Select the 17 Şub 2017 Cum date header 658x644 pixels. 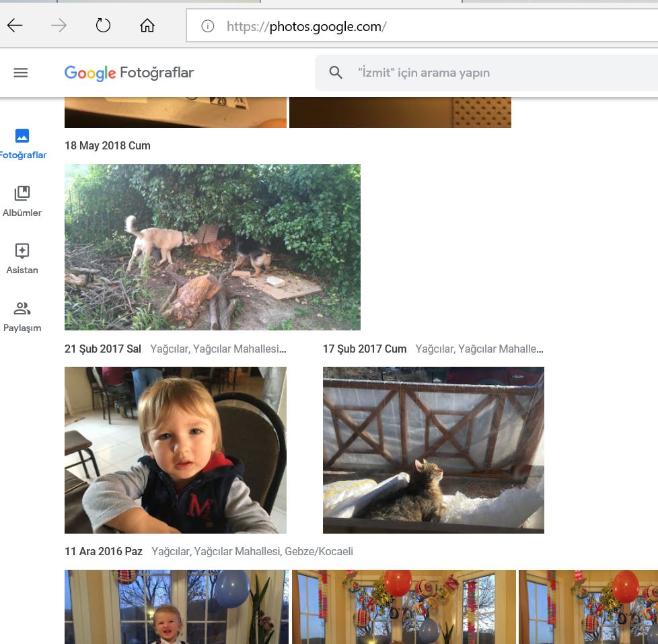coord(365,349)
